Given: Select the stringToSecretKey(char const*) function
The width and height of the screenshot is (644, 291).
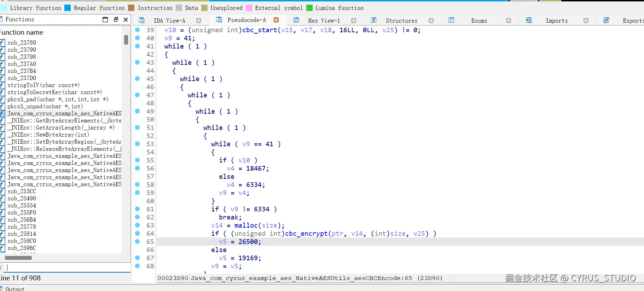Looking at the screenshot, I should pyautogui.click(x=54, y=92).
